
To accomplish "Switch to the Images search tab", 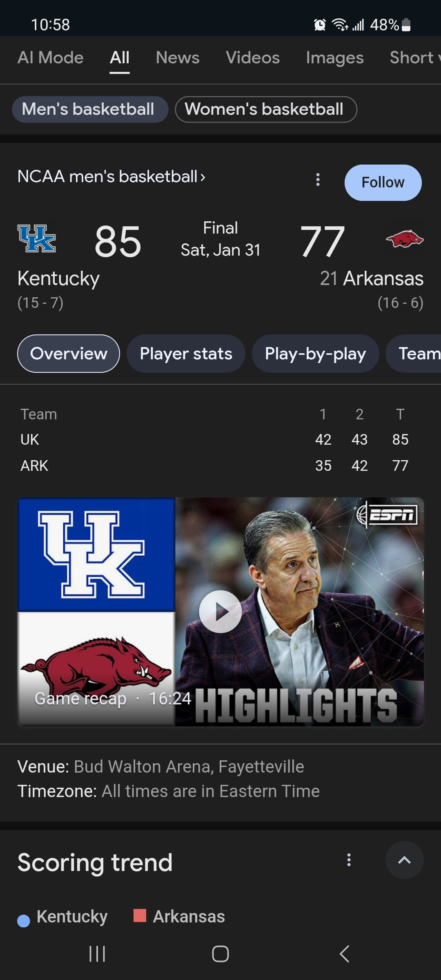I will [335, 58].
